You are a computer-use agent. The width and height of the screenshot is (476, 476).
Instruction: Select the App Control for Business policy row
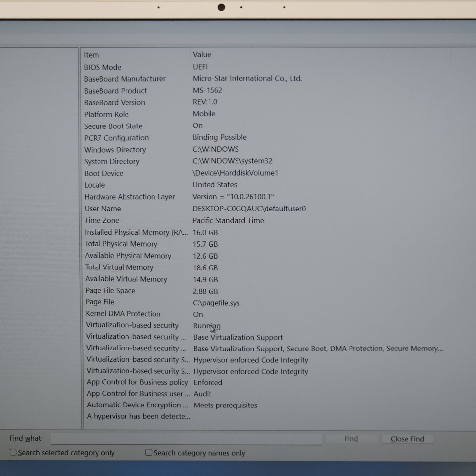pos(137,382)
